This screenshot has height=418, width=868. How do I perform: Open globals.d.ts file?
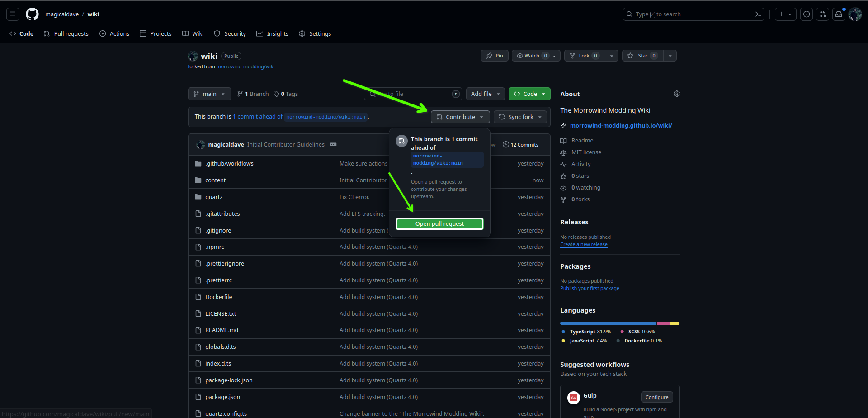(x=221, y=347)
